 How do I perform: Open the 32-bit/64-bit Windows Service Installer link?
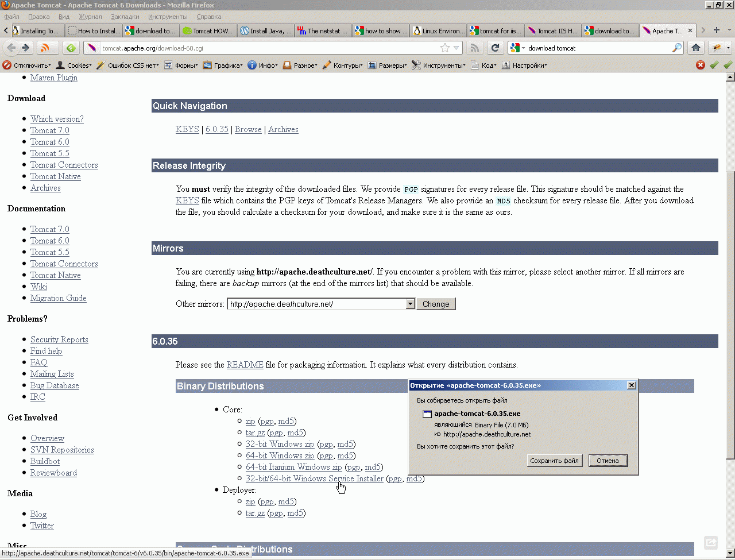pos(315,478)
